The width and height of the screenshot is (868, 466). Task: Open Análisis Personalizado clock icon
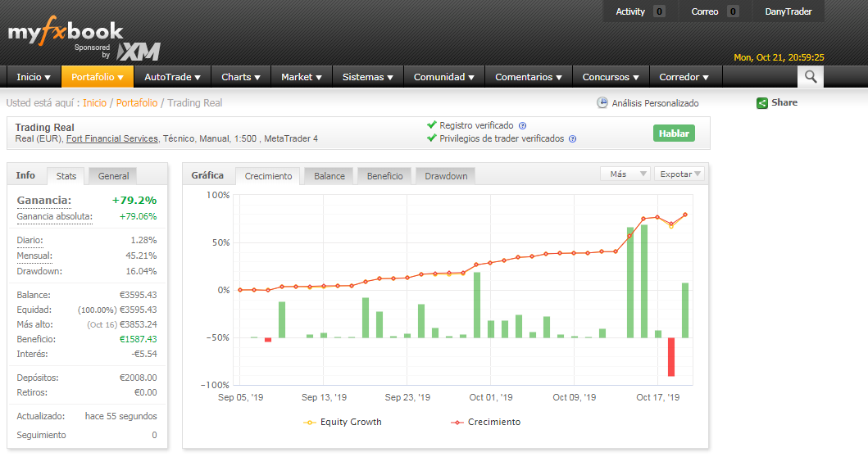point(602,103)
